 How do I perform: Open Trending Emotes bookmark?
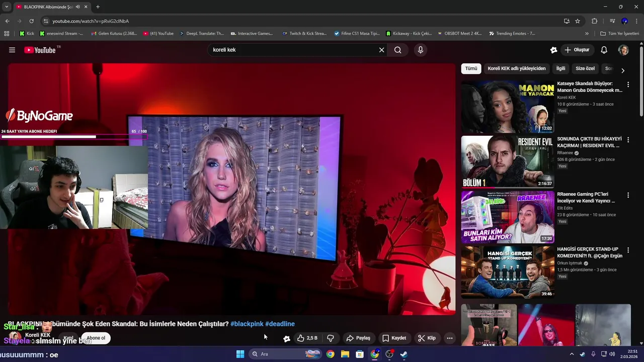[x=512, y=34]
